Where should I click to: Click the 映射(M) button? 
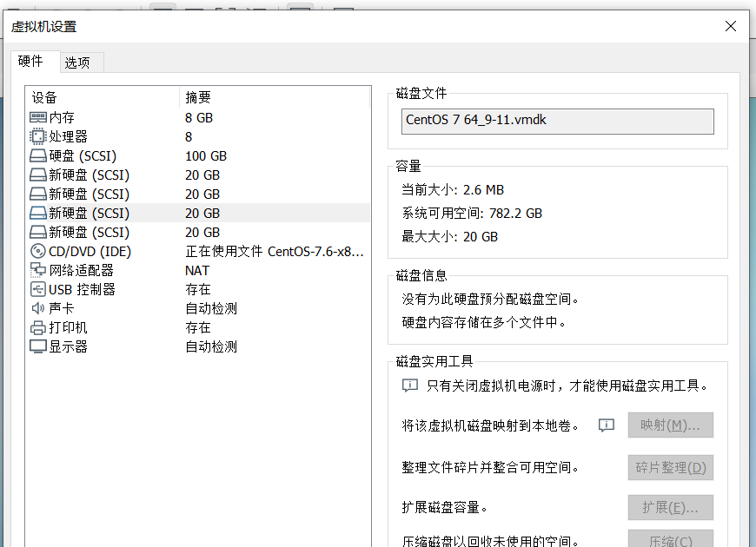pos(670,425)
